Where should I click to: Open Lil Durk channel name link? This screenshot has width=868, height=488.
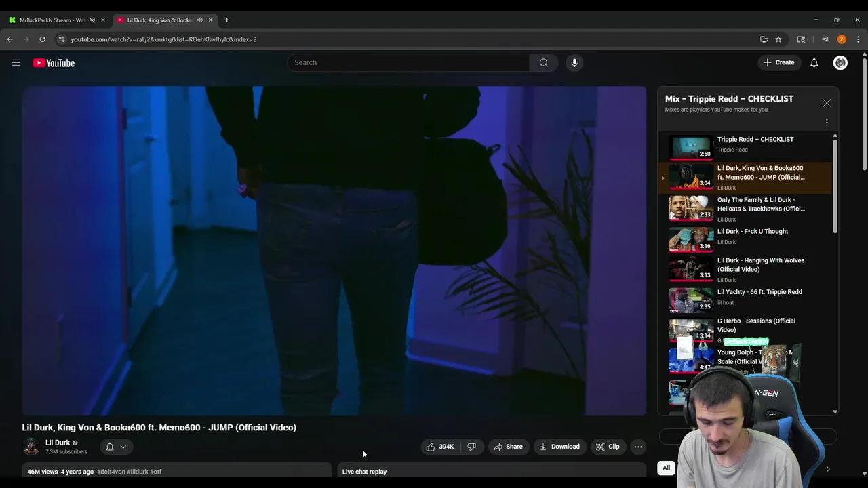tap(58, 443)
